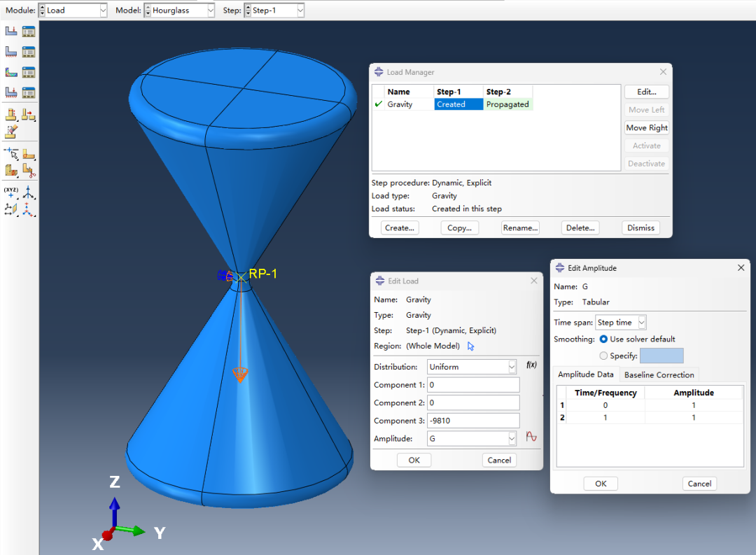Viewport: 756px width, 555px height.
Task: Switch to the Baseline Correction tab
Action: pyautogui.click(x=659, y=374)
